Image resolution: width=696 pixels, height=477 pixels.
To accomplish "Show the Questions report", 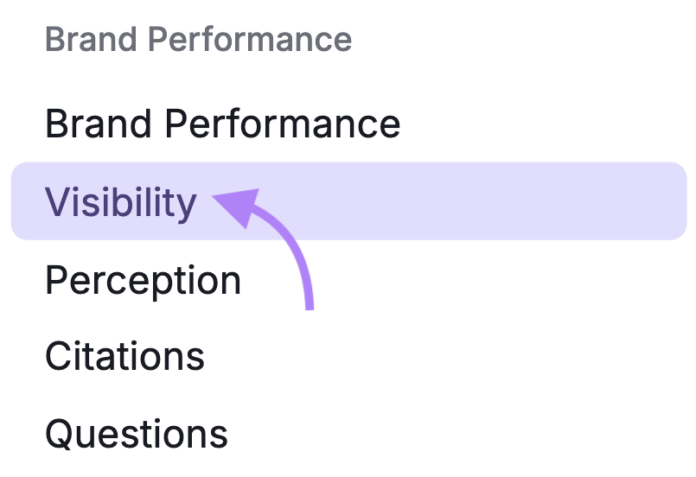I will pyautogui.click(x=136, y=434).
